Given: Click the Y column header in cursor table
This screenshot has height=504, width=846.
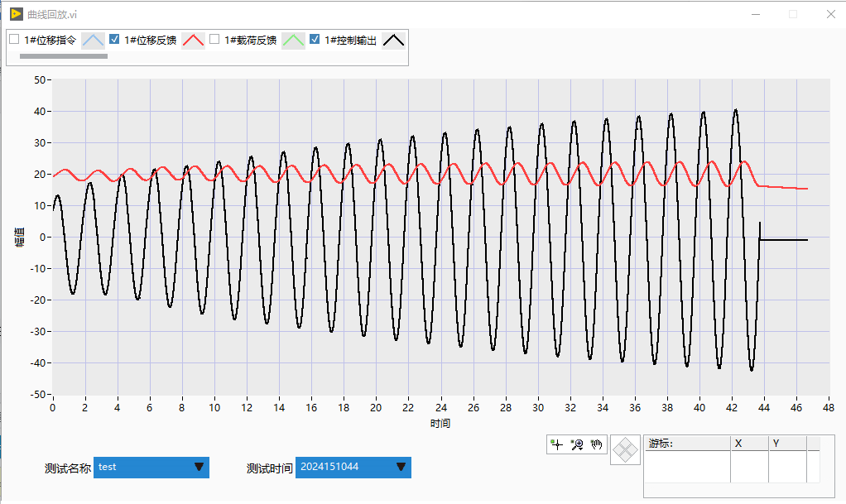Looking at the screenshot, I should (x=786, y=444).
